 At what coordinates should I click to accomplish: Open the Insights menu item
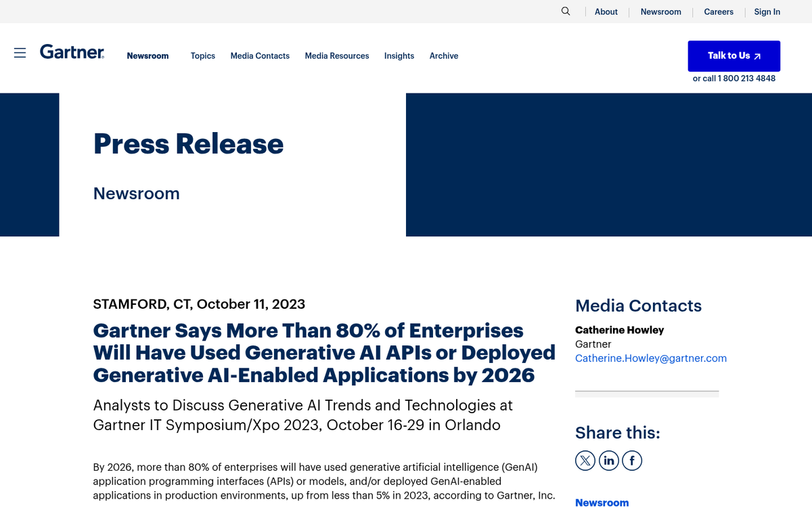(399, 56)
